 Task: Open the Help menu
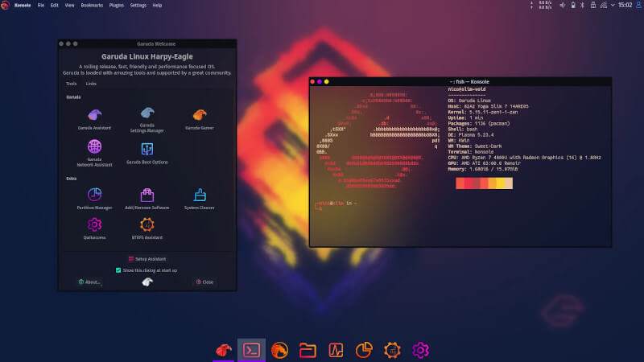[x=157, y=6]
